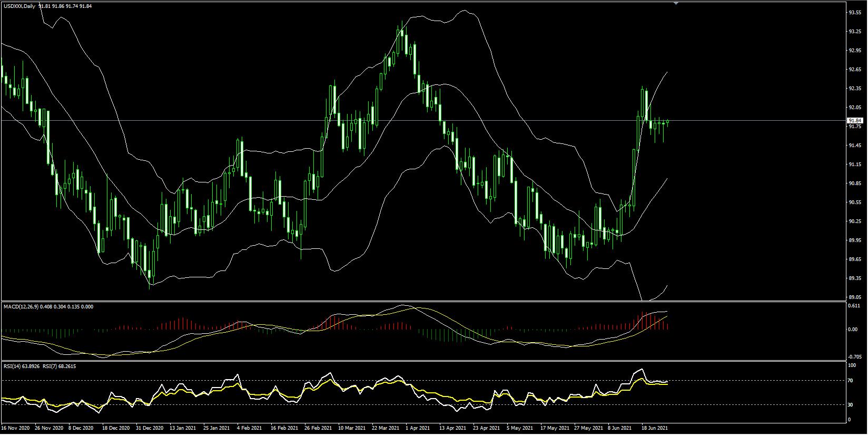
Task: Click the 90.85 price axis label
Action: pyautogui.click(x=854, y=183)
